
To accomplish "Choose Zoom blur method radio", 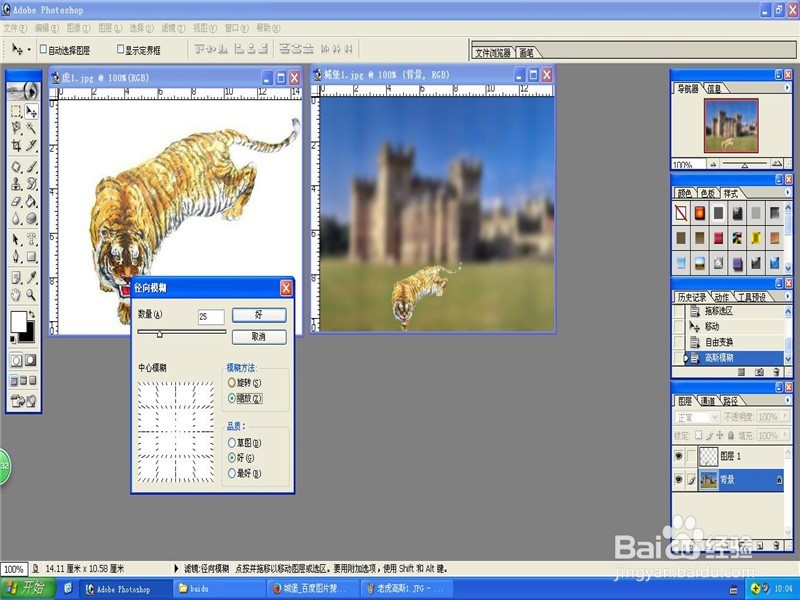I will (x=232, y=398).
